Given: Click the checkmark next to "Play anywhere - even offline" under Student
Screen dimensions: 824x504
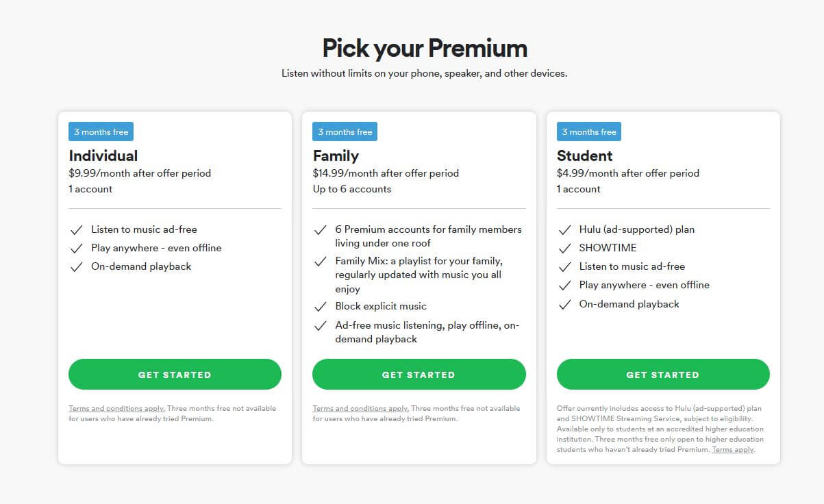Looking at the screenshot, I should click(x=565, y=286).
